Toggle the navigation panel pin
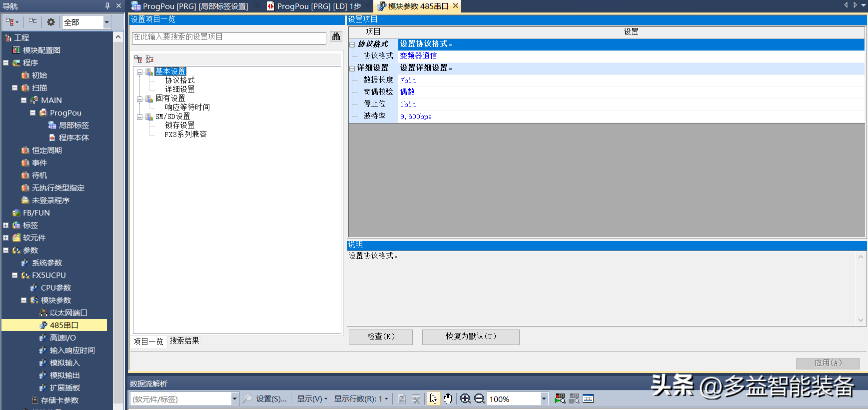 point(107,6)
